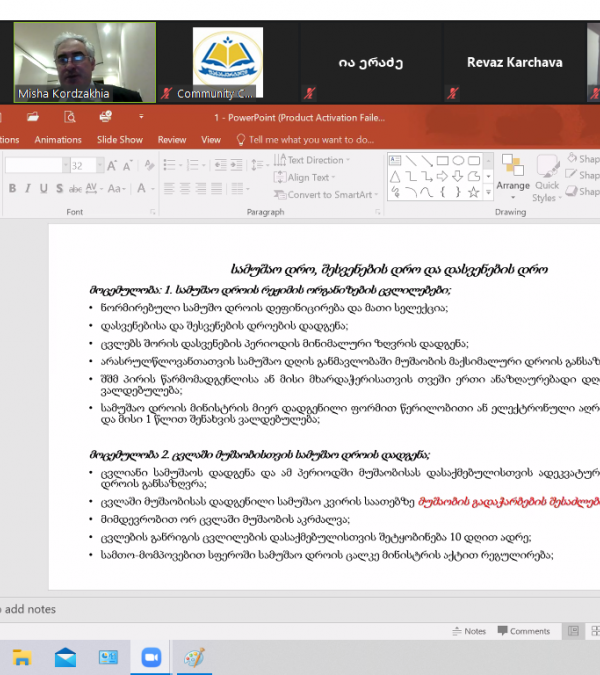This screenshot has height=675, width=600.
Task: Align text left in paragraph
Action: (x=169, y=188)
